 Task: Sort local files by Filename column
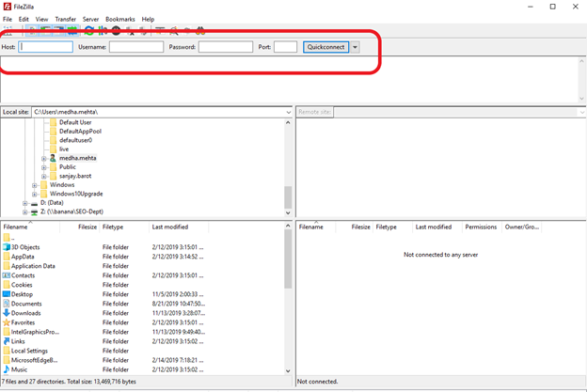[x=30, y=227]
